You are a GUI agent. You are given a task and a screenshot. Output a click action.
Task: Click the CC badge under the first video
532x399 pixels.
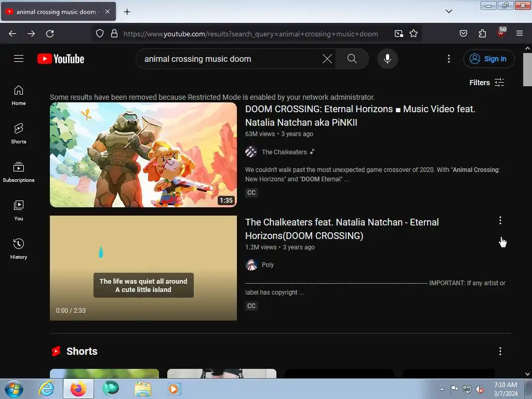(x=251, y=193)
